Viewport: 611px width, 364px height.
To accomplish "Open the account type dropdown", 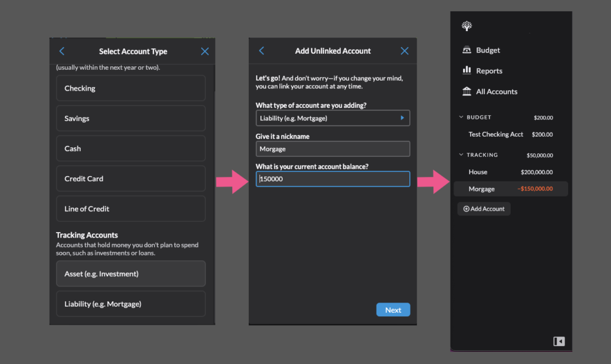I will pyautogui.click(x=332, y=118).
